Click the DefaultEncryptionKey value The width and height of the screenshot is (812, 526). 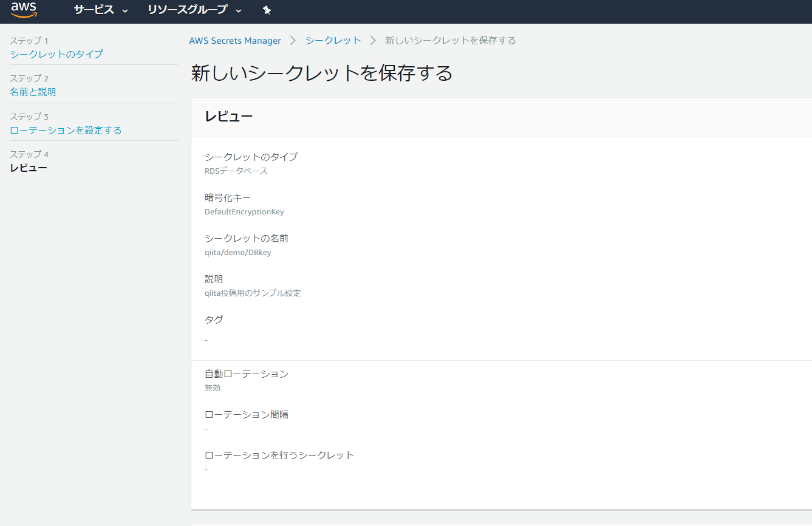click(244, 211)
